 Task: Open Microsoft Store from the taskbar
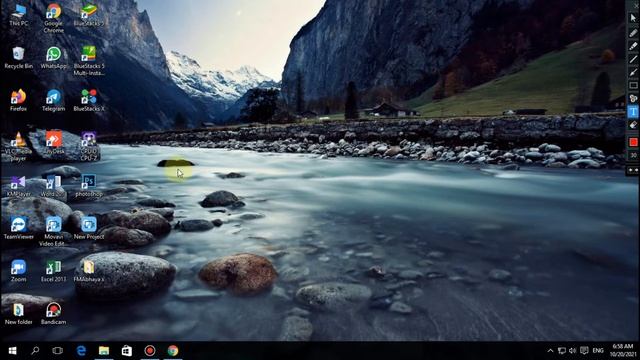pyautogui.click(x=127, y=351)
